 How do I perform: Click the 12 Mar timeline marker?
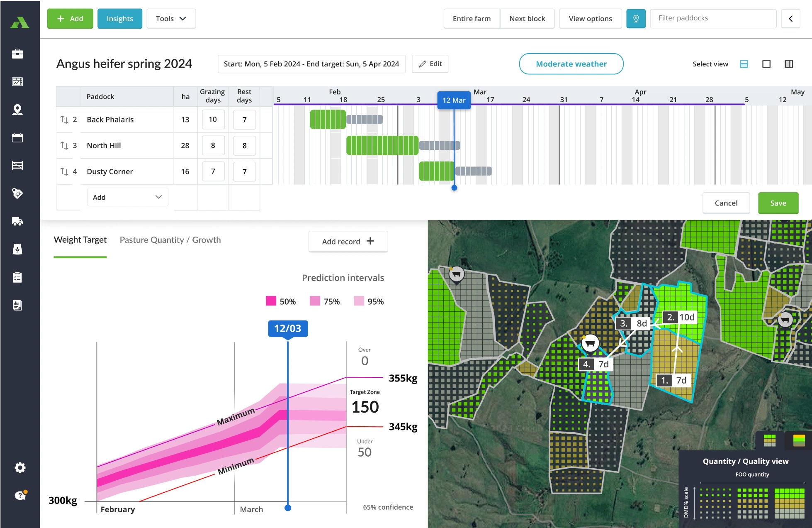click(454, 100)
